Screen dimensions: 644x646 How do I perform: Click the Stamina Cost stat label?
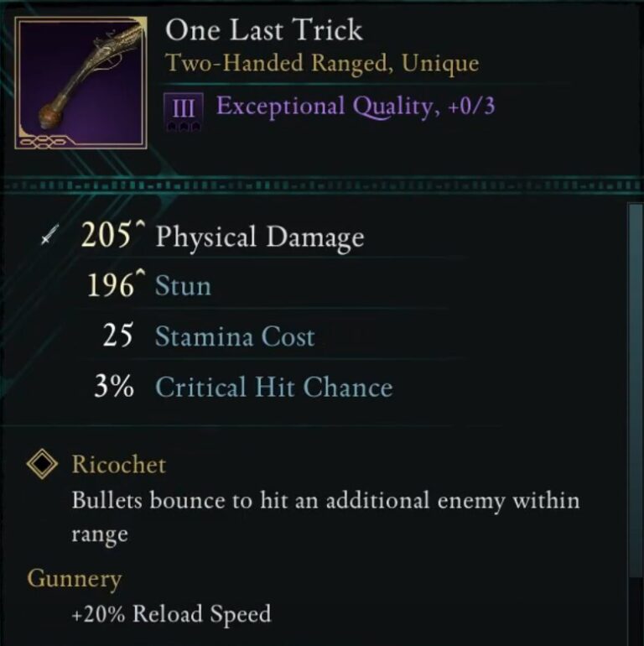click(x=235, y=337)
